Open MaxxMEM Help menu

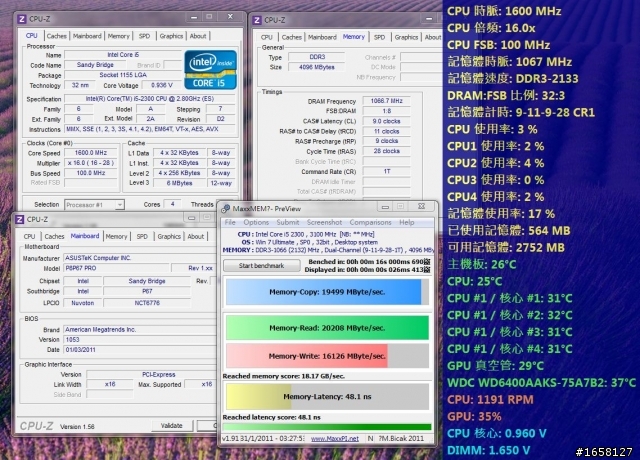click(x=407, y=222)
